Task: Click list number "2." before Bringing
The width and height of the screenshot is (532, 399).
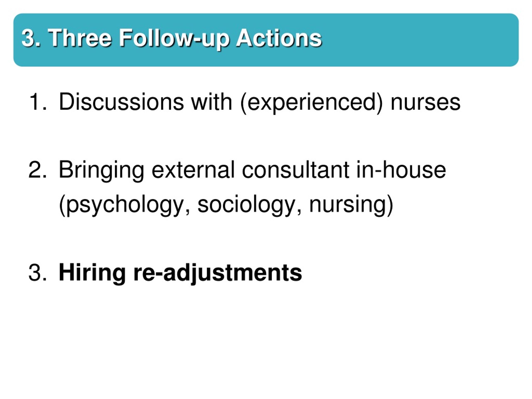Action: (x=38, y=170)
